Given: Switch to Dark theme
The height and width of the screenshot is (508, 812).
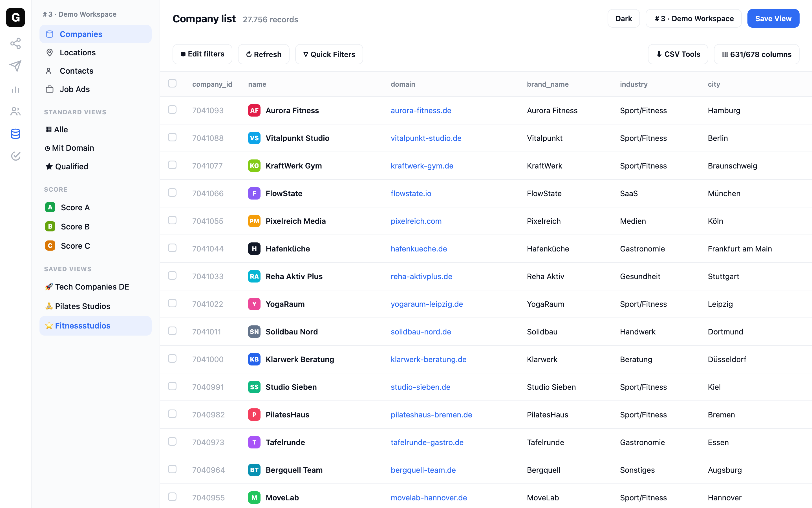Looking at the screenshot, I should pyautogui.click(x=623, y=18).
